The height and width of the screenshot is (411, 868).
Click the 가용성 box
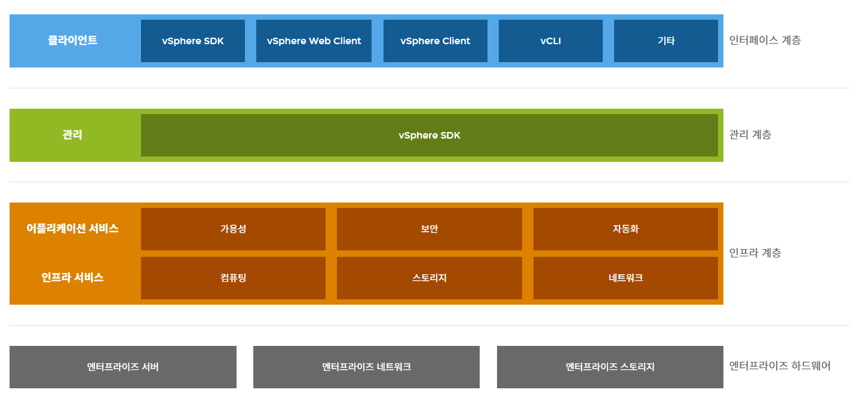(233, 229)
